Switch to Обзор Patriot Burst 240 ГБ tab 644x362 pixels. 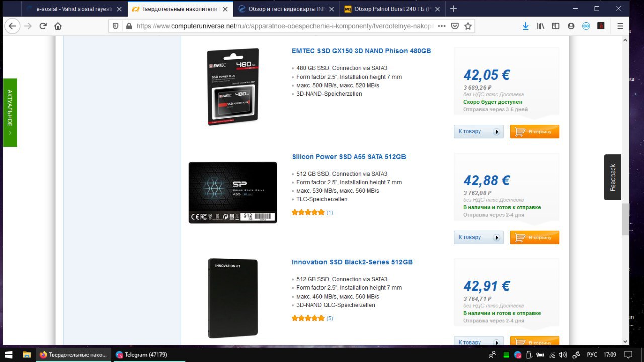point(392,9)
